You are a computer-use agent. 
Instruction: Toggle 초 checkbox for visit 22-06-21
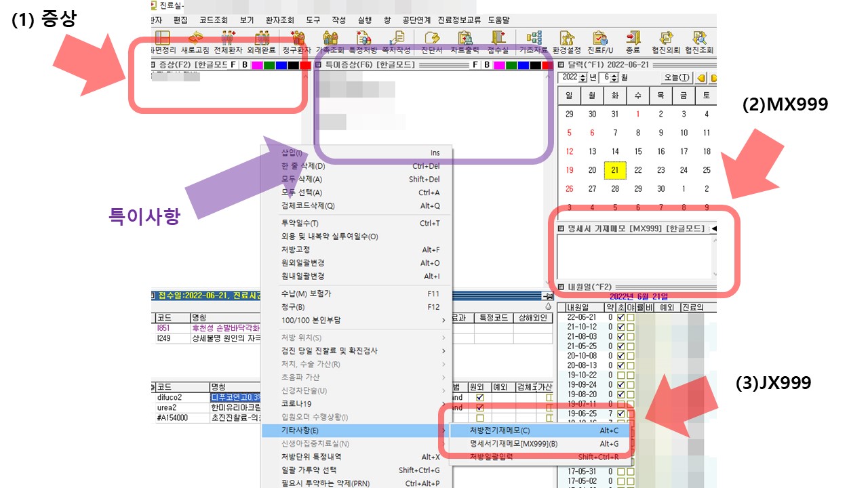point(620,317)
